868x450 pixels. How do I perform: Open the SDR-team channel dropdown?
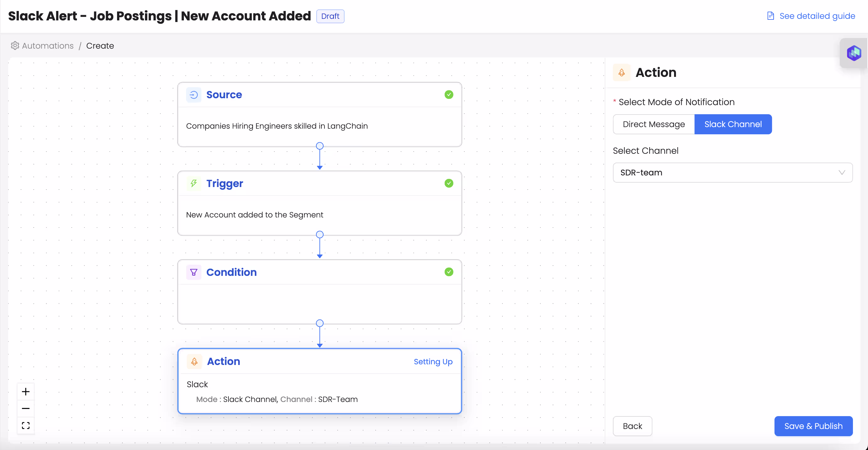pos(732,172)
